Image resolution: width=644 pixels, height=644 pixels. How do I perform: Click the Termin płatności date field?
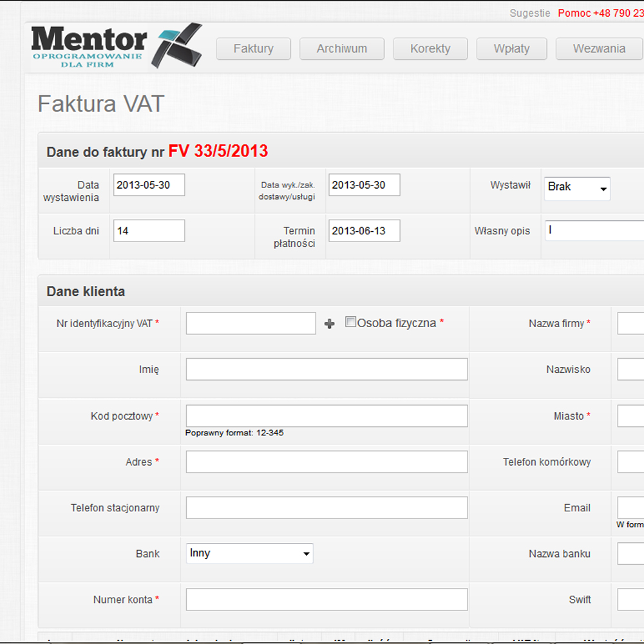tap(364, 231)
